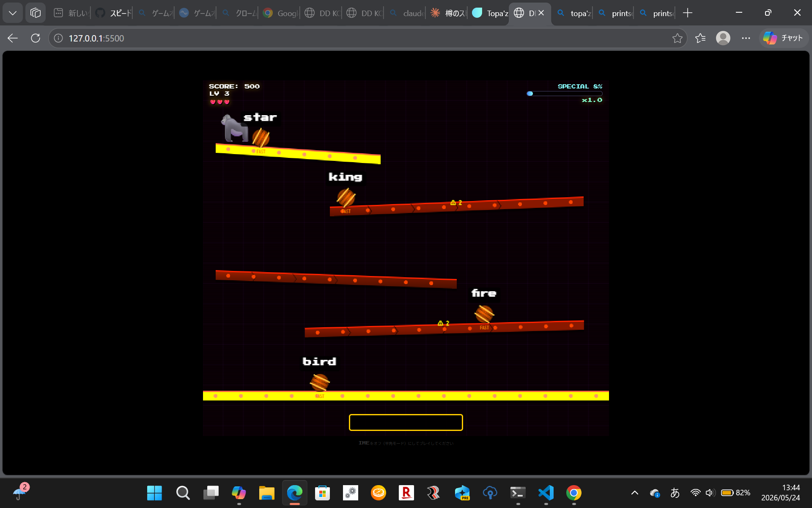Open the PRE-badged app in the taskbar
This screenshot has height=508, width=812.
462,493
